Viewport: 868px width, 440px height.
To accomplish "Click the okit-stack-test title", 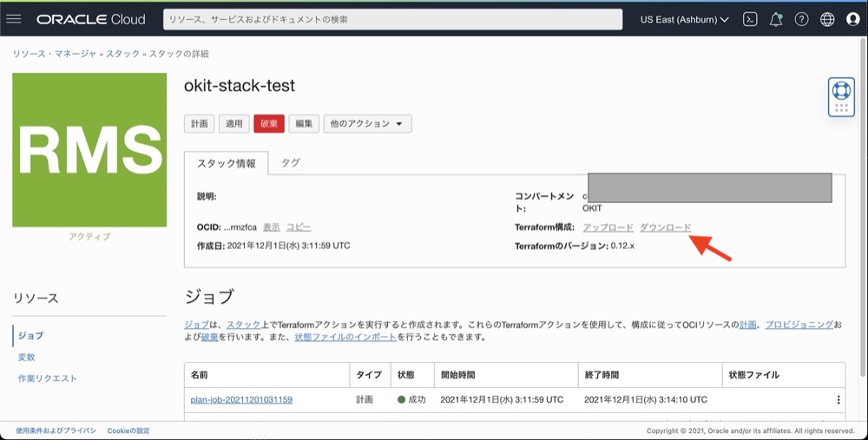I will pos(240,86).
